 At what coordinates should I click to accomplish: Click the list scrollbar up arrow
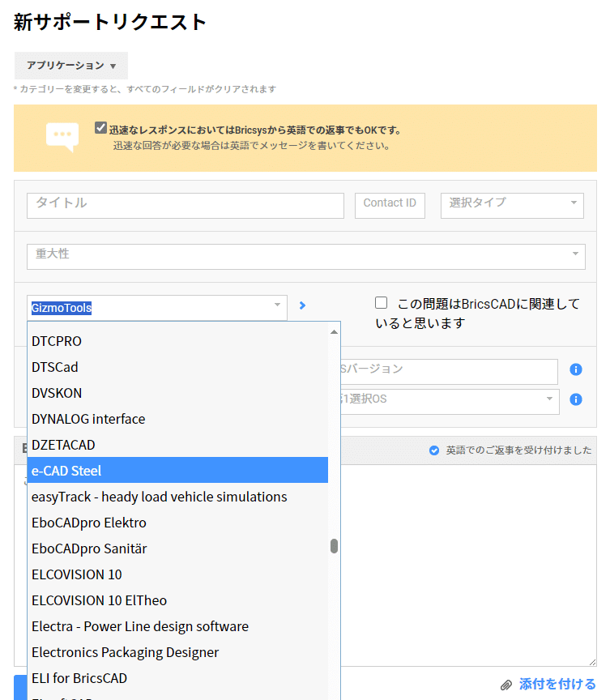tap(334, 332)
